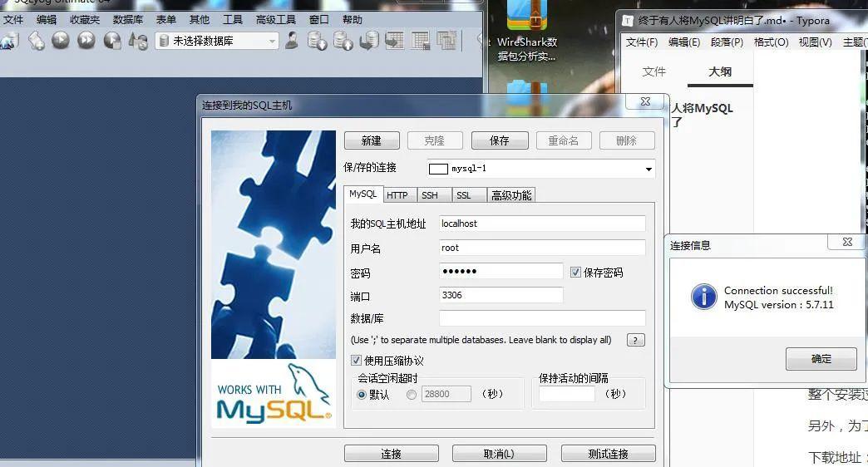Click the 克隆 button
This screenshot has height=467, width=868.
435,140
